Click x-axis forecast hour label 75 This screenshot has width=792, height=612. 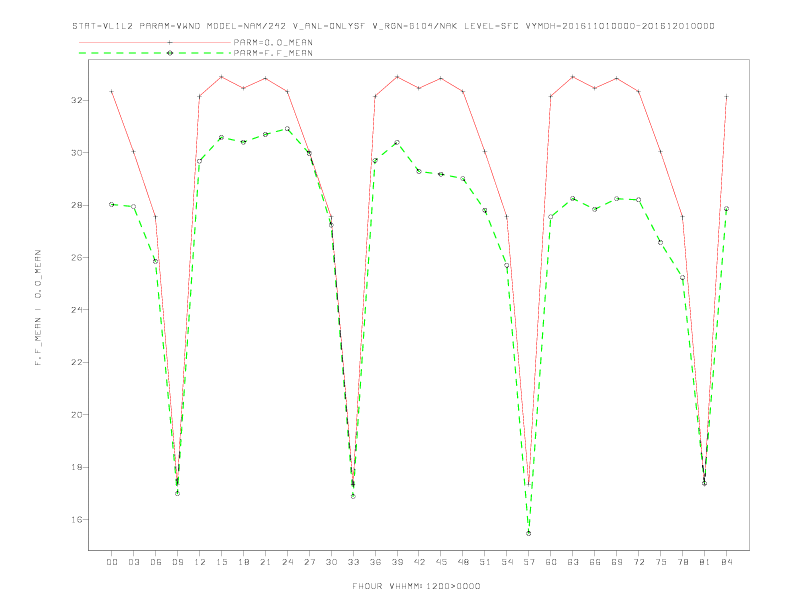click(x=661, y=562)
